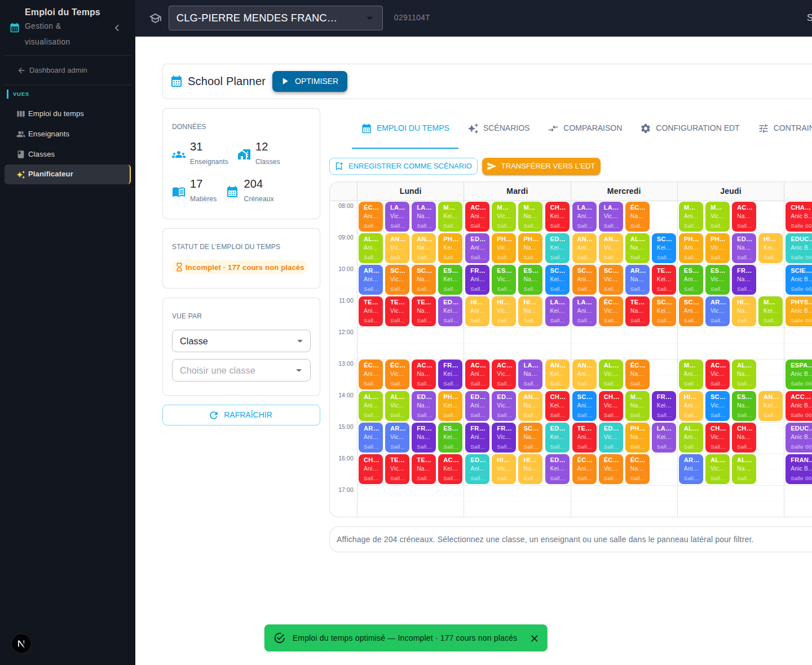Open the CHA... Anic B. course card at 08:00
The width and height of the screenshot is (812, 665).
798,216
